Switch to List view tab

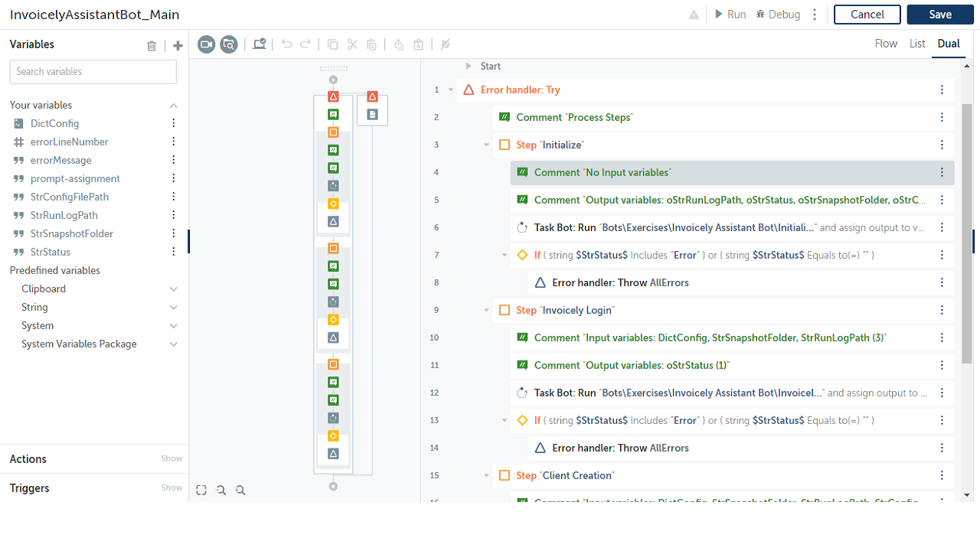(x=917, y=44)
